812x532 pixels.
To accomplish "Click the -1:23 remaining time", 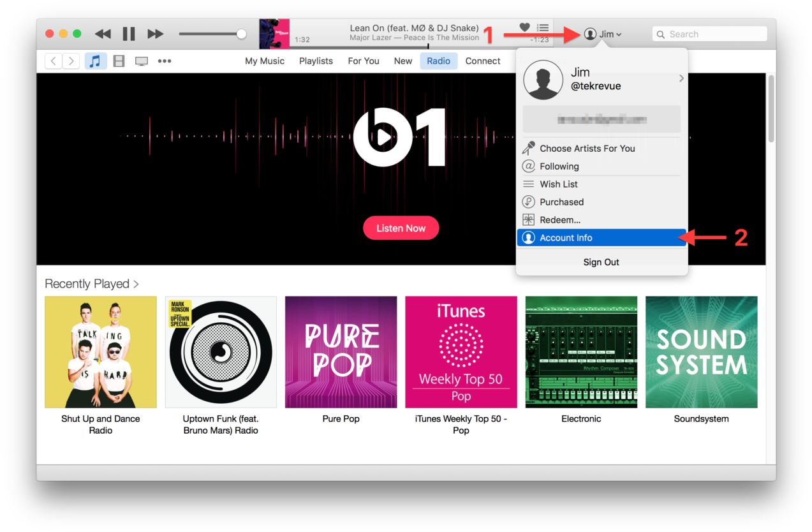I will pyautogui.click(x=540, y=40).
